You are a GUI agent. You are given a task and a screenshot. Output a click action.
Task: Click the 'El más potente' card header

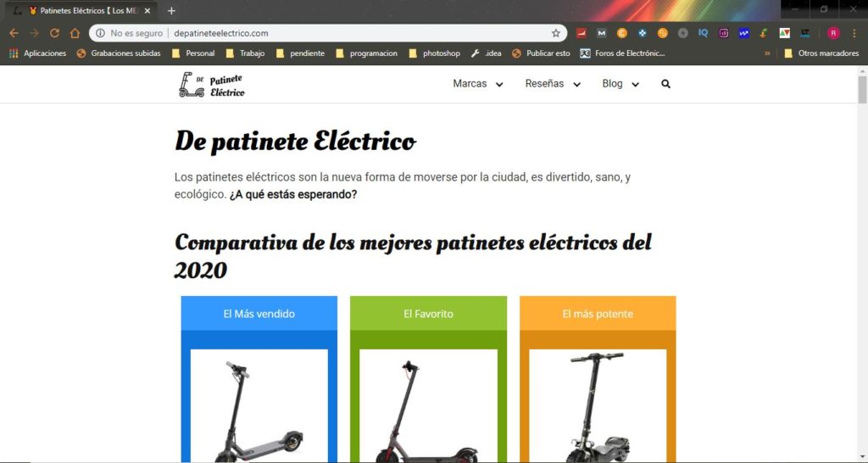coord(598,314)
